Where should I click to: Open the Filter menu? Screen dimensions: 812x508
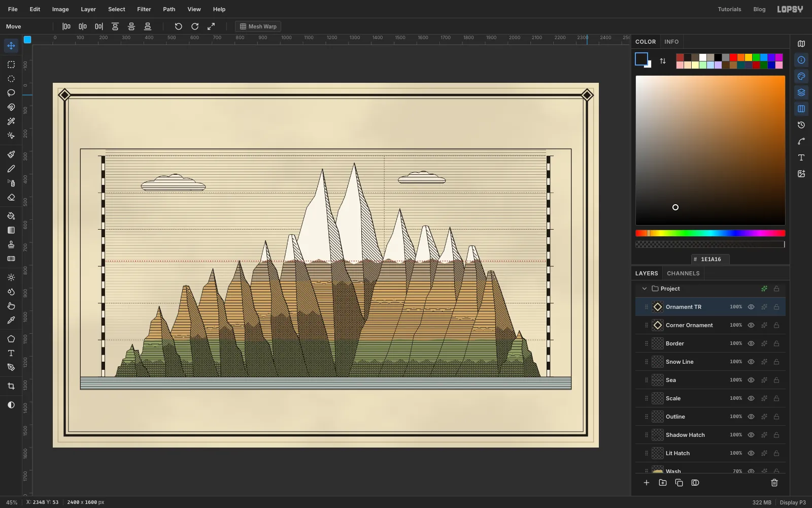[x=144, y=9]
